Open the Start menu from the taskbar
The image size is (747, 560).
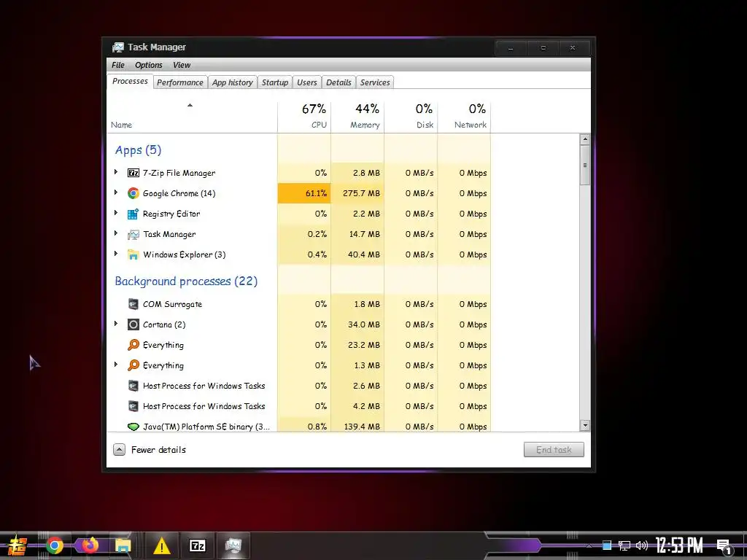(18, 545)
